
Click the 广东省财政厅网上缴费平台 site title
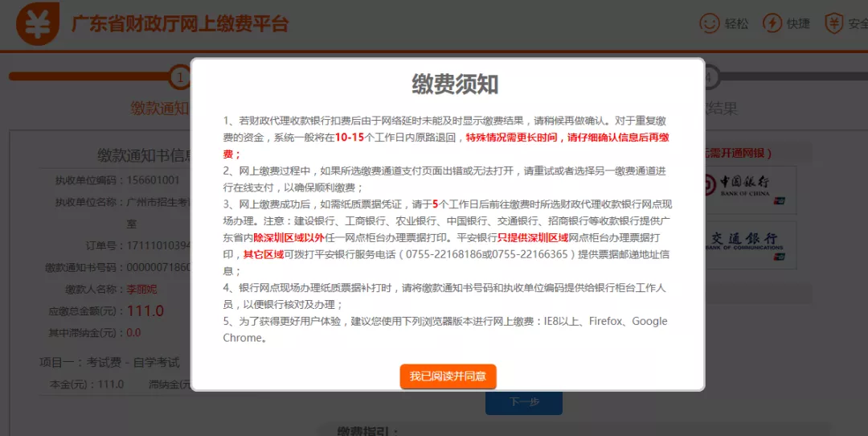[179, 24]
